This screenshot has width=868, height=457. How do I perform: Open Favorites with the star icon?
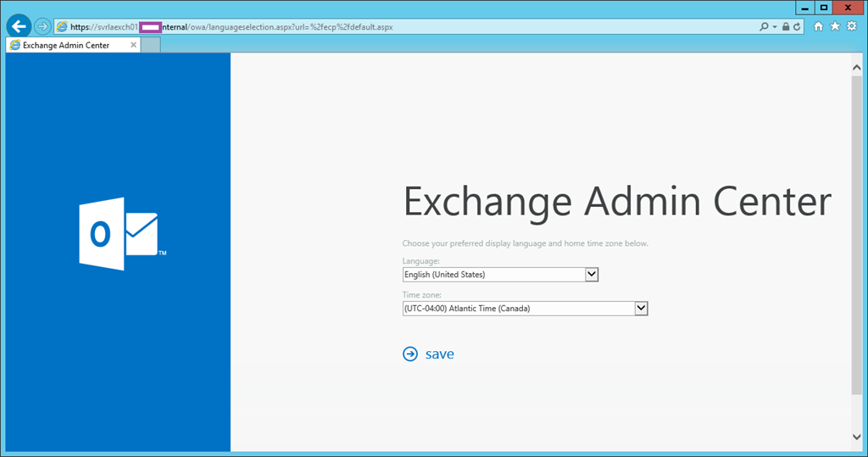[835, 26]
